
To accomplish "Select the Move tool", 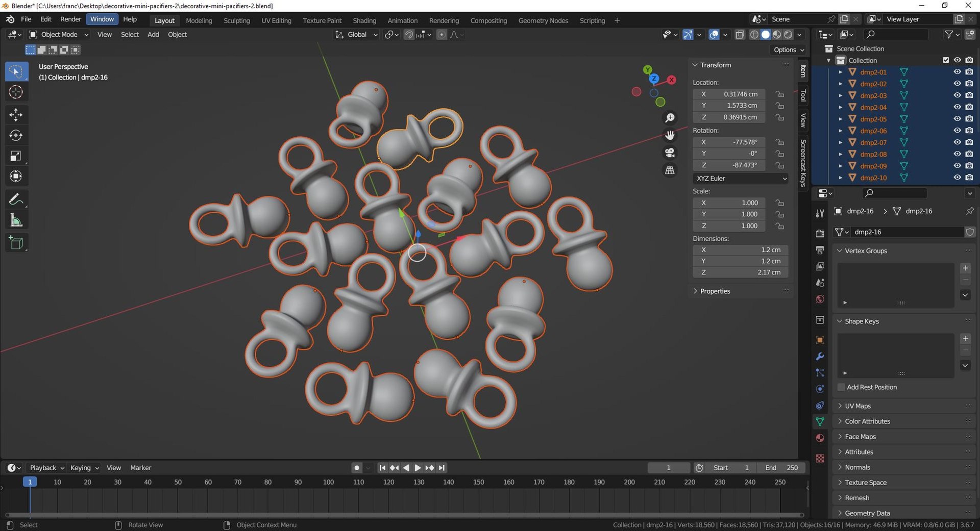I will (x=16, y=114).
